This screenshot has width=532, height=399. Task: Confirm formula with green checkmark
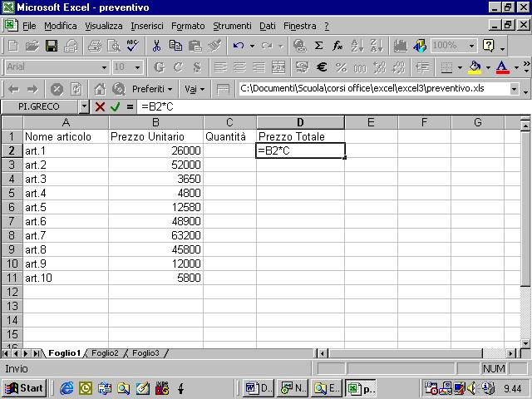[116, 107]
